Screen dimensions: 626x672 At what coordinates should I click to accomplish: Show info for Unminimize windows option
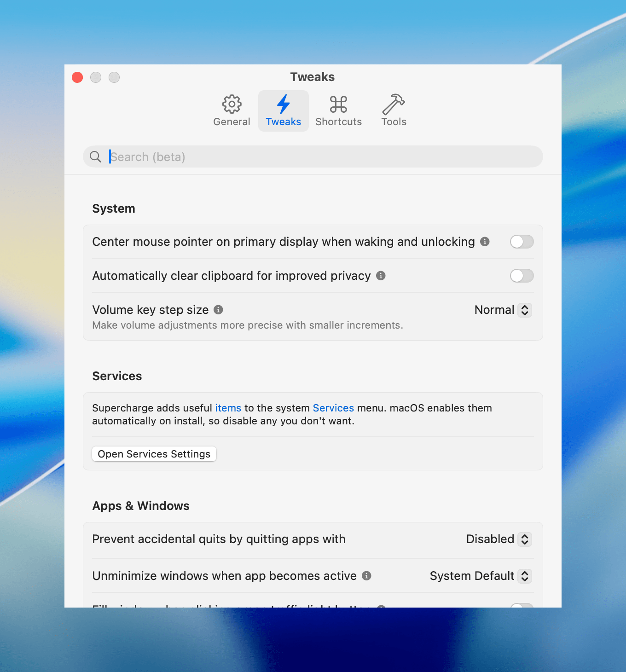point(366,576)
